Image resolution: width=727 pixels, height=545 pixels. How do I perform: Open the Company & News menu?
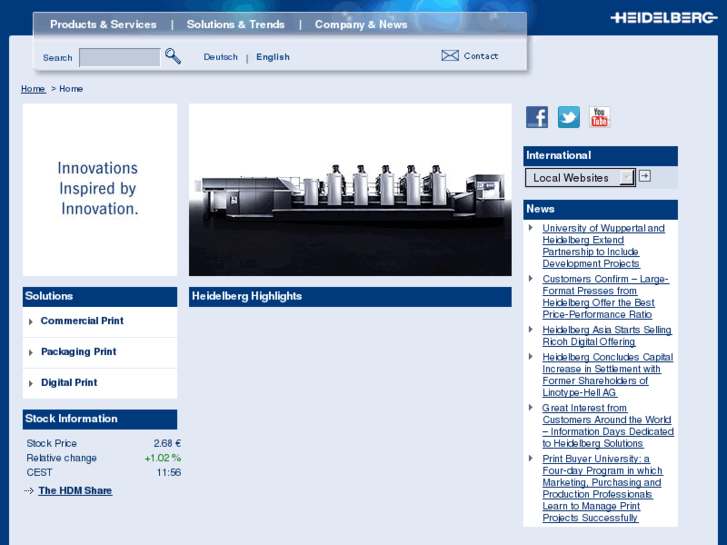point(361,25)
